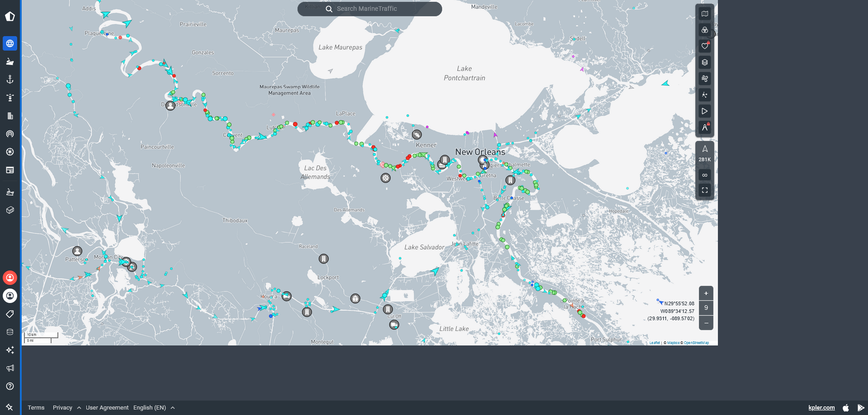Show the weather wind layer
The width and height of the screenshot is (868, 415).
tap(705, 79)
